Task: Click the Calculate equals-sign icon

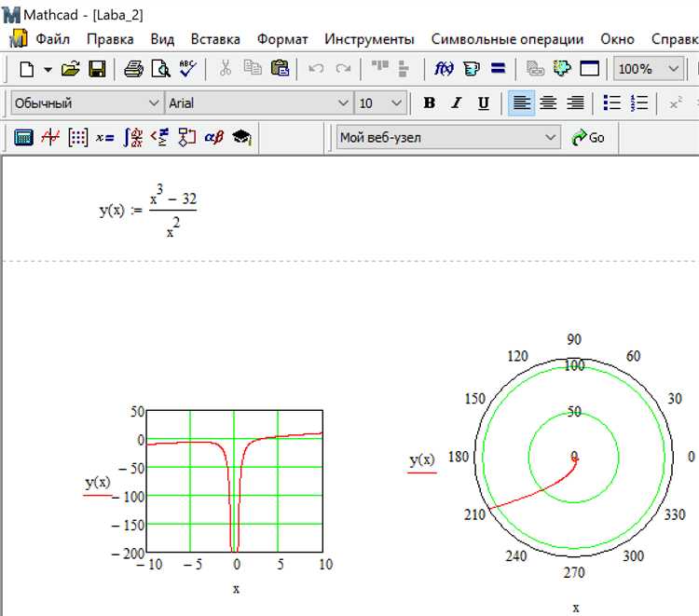Action: [498, 68]
